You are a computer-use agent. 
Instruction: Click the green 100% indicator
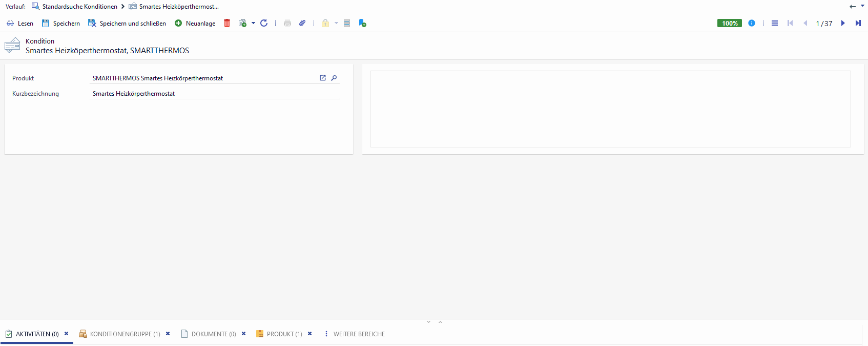[729, 23]
